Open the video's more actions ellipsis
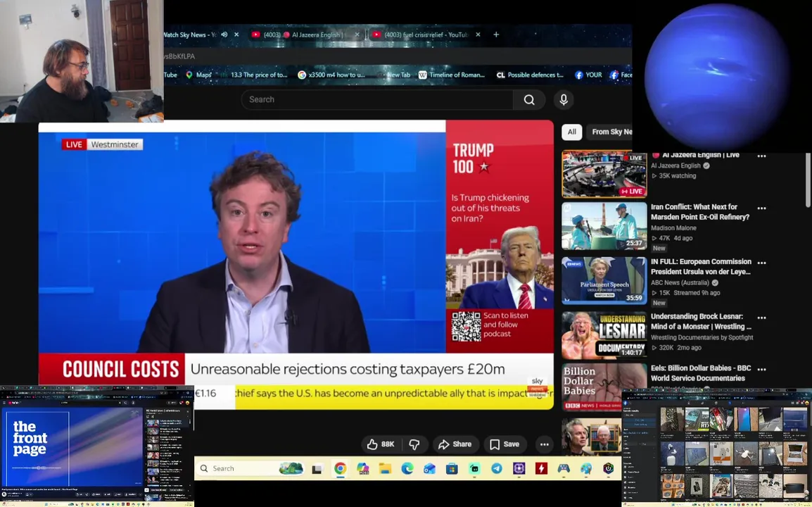Image resolution: width=812 pixels, height=507 pixels. (545, 444)
